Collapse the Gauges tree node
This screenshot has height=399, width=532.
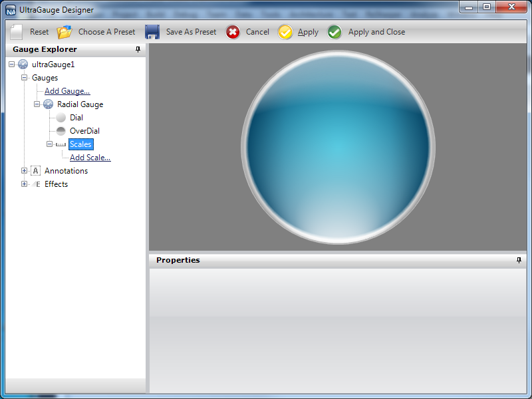[x=25, y=78]
